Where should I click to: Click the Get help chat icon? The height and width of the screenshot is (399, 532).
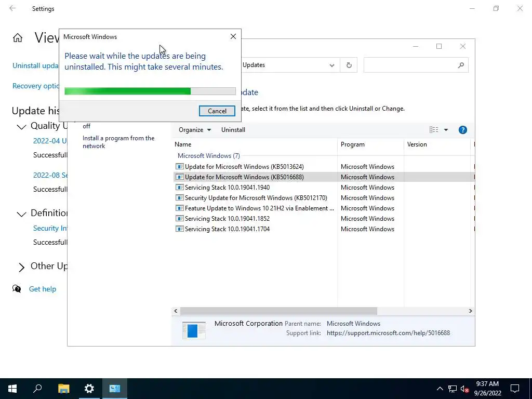click(x=17, y=289)
